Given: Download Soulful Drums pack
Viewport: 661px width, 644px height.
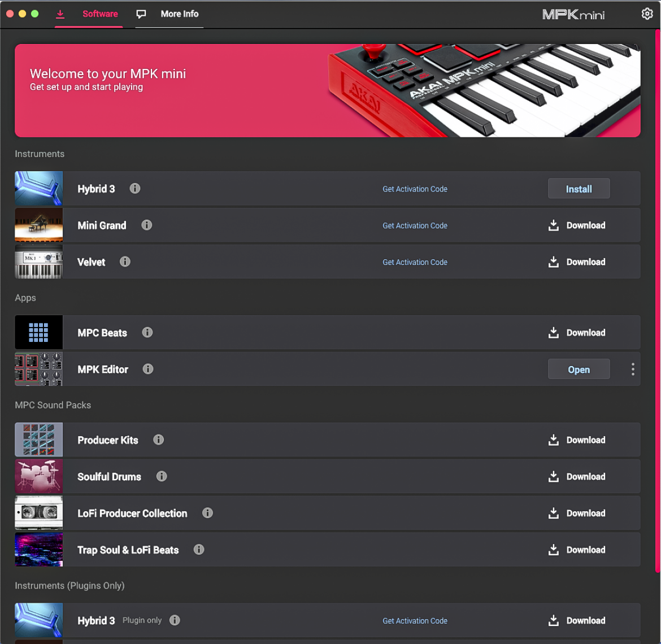Looking at the screenshot, I should click(577, 477).
